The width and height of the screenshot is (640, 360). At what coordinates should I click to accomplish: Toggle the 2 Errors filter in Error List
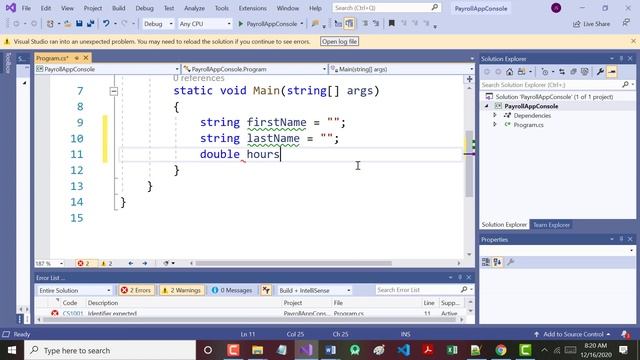[x=136, y=290]
